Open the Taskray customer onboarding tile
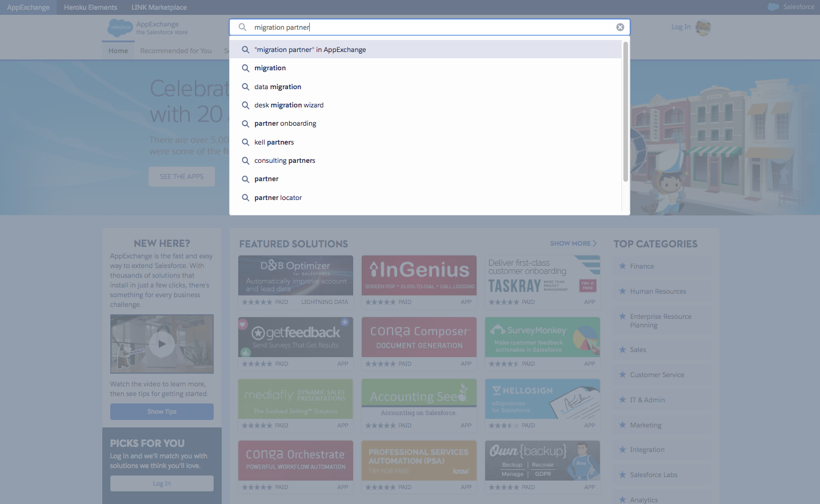The image size is (820, 504). click(x=542, y=282)
